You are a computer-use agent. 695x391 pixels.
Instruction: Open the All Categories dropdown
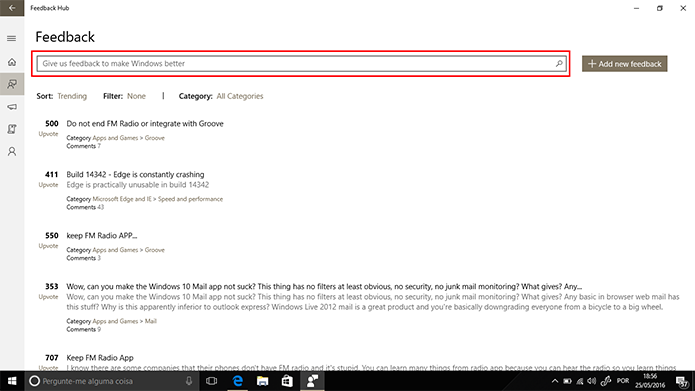pyautogui.click(x=240, y=96)
